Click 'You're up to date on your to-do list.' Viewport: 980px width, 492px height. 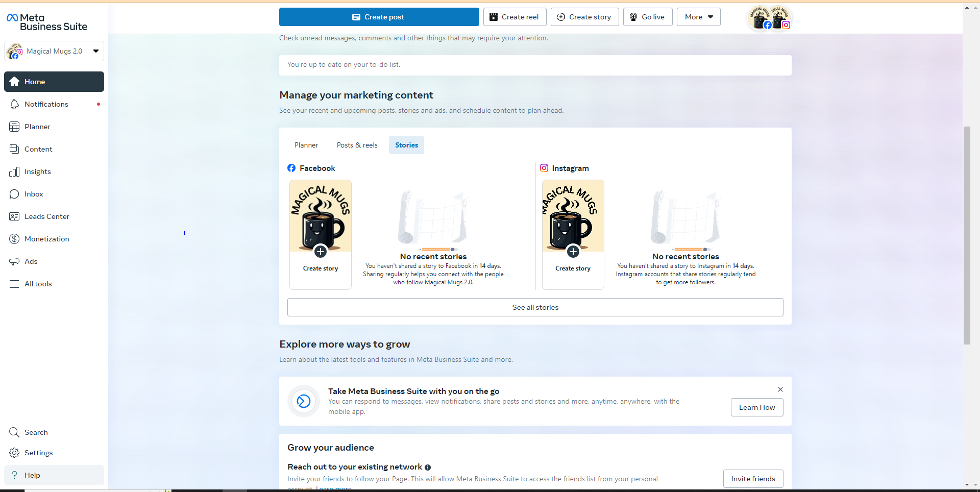tap(344, 64)
